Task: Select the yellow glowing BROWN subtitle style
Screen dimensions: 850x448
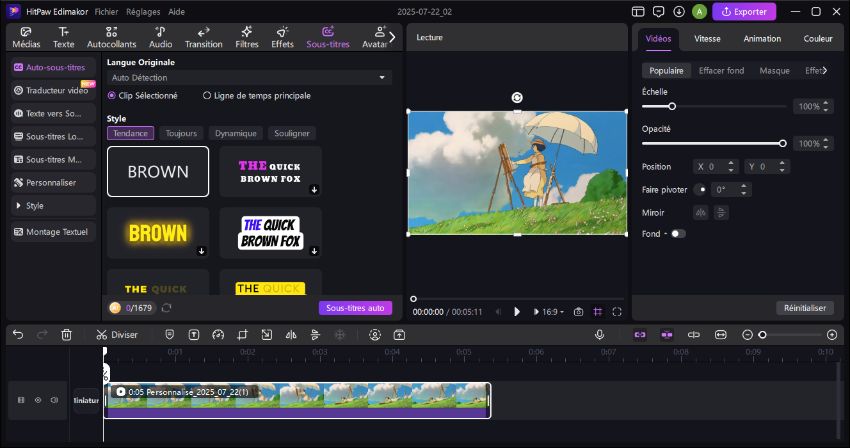Action: (x=158, y=233)
